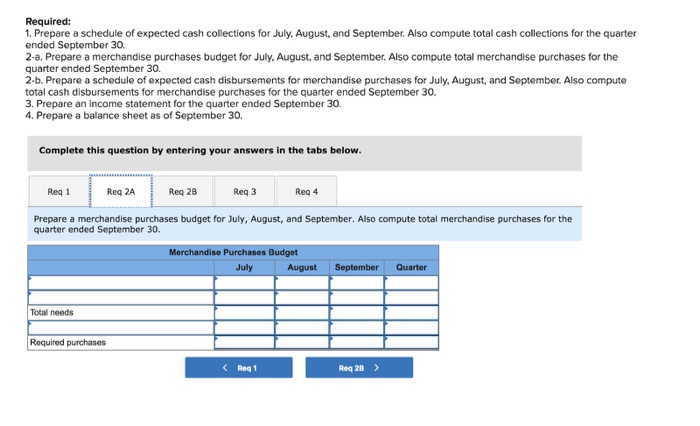700x426 pixels.
Task: Open the first row label dropdown
Action: tap(121, 283)
